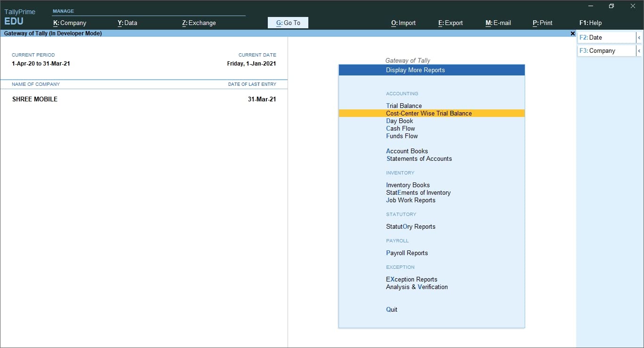The image size is (644, 348).
Task: Open Payroll Reports
Action: [406, 253]
